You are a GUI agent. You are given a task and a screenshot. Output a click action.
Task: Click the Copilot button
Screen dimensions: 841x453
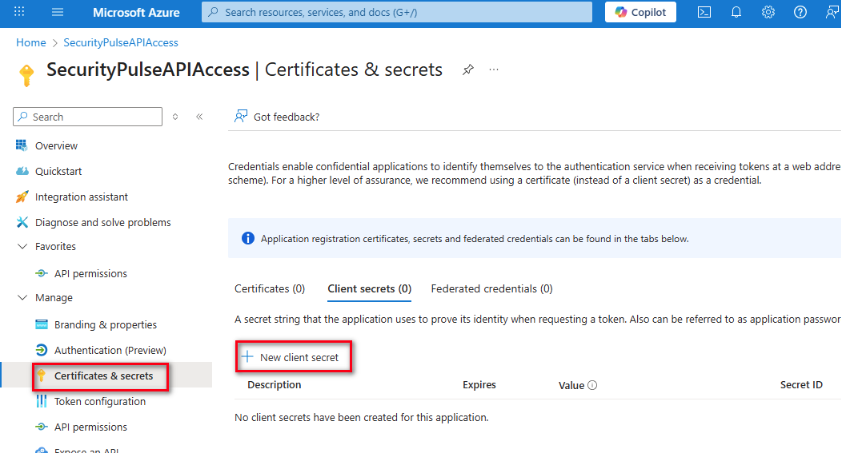(640, 12)
